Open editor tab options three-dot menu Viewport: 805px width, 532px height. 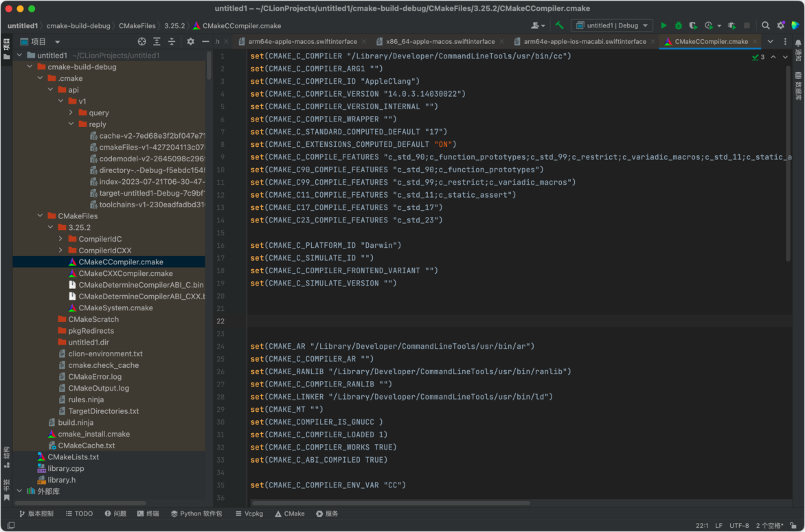pos(785,42)
